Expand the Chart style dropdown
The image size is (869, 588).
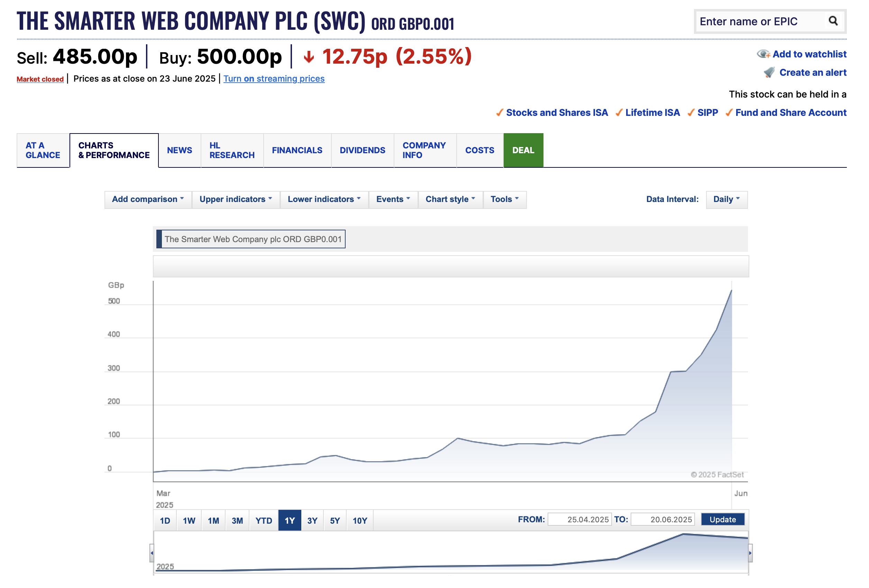pyautogui.click(x=450, y=199)
